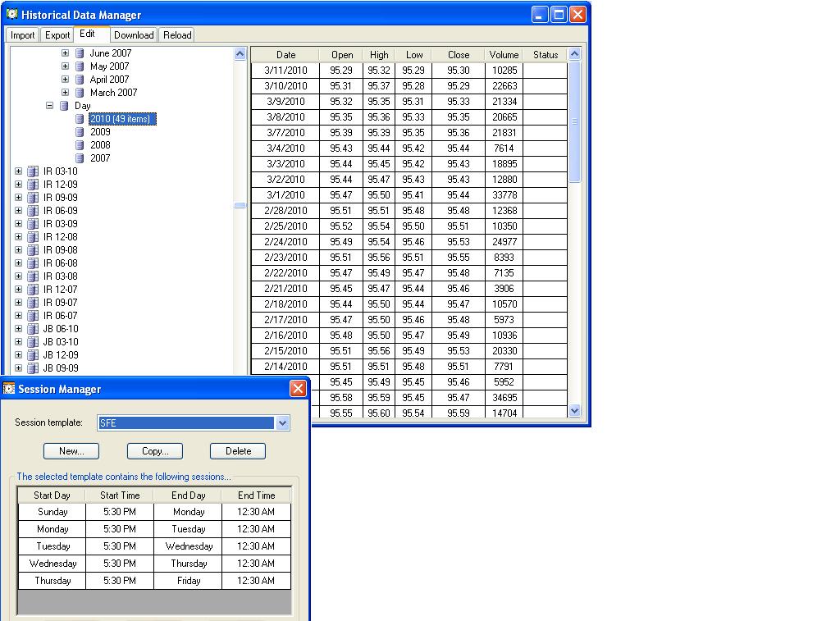This screenshot has width=840, height=621.
Task: Click the icon next to 2007 year item
Action: (x=80, y=158)
